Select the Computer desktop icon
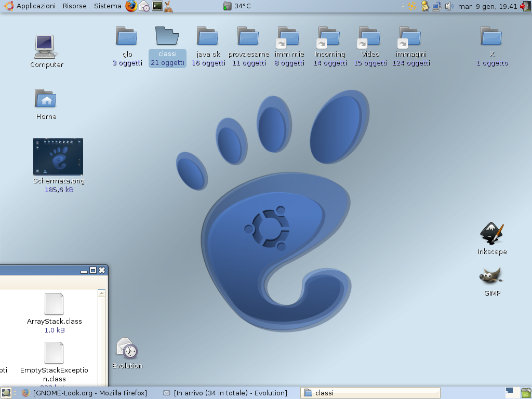 pos(46,47)
